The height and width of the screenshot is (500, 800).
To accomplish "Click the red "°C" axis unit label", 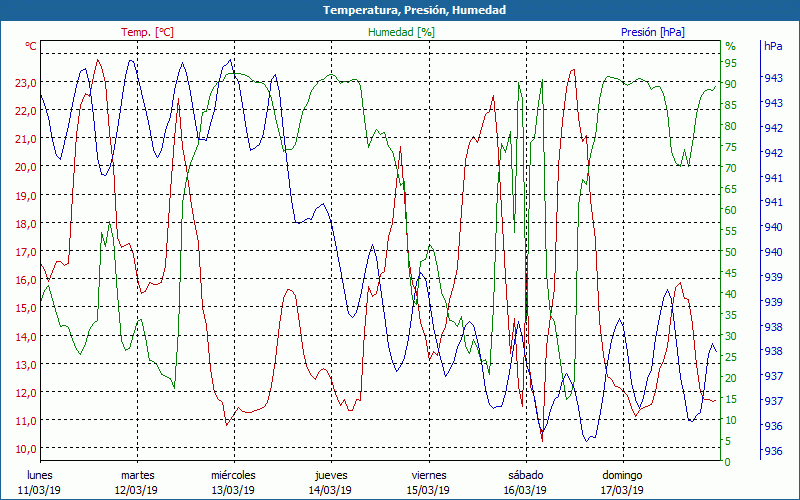I will [x=31, y=46].
